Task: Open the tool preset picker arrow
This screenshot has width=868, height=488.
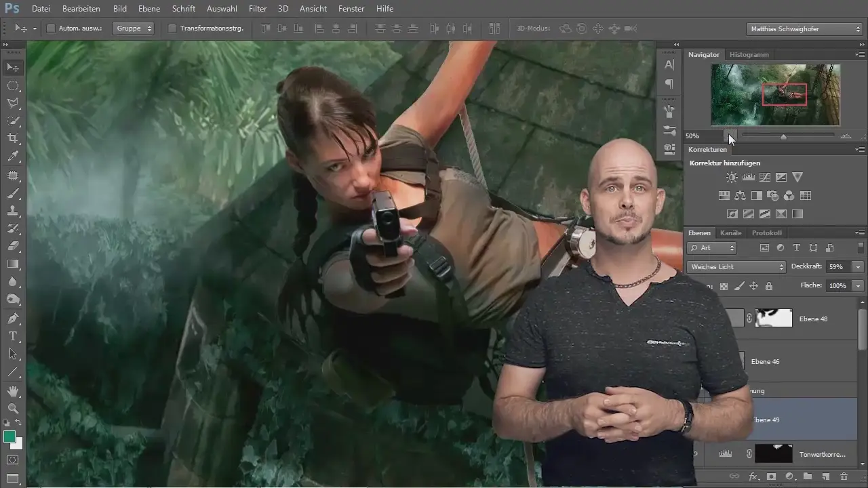Action: 35,28
